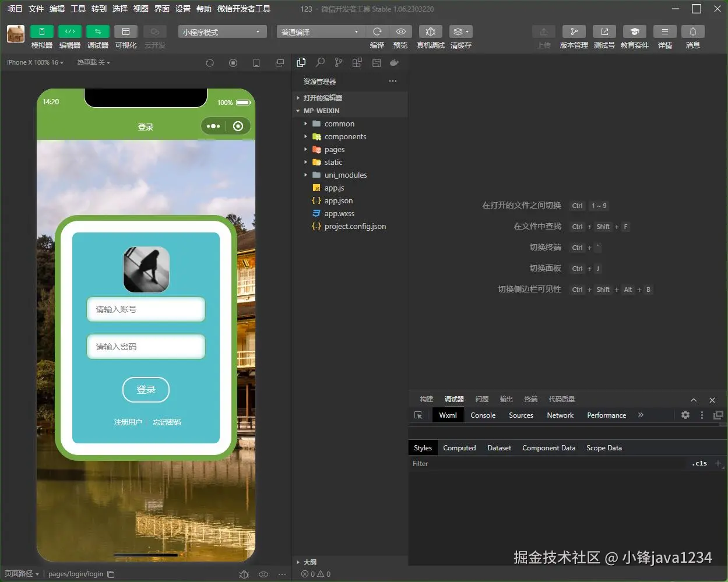The height and width of the screenshot is (582, 728).
Task: Click the Filter styles input field
Action: pos(548,464)
